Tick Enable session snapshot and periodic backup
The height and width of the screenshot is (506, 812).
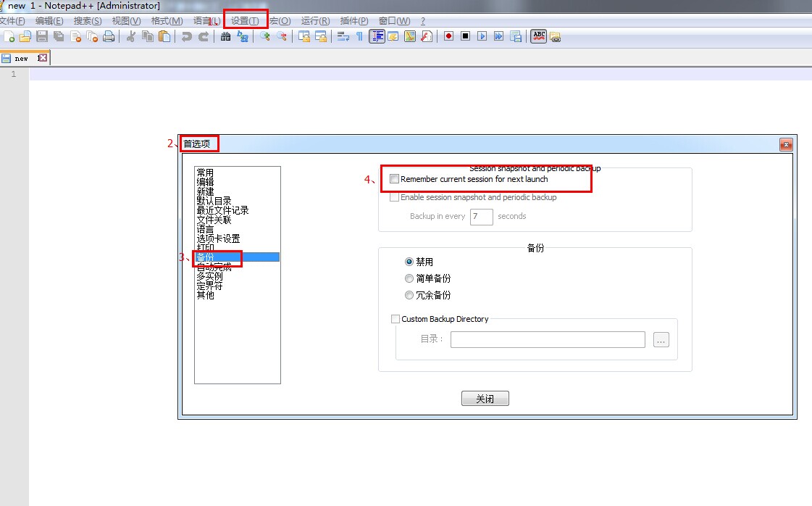point(394,197)
